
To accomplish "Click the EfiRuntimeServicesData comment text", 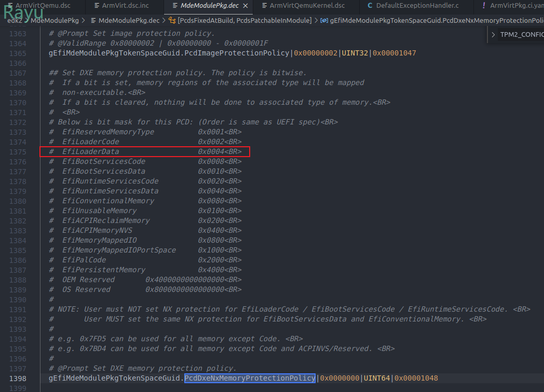I will [111, 191].
